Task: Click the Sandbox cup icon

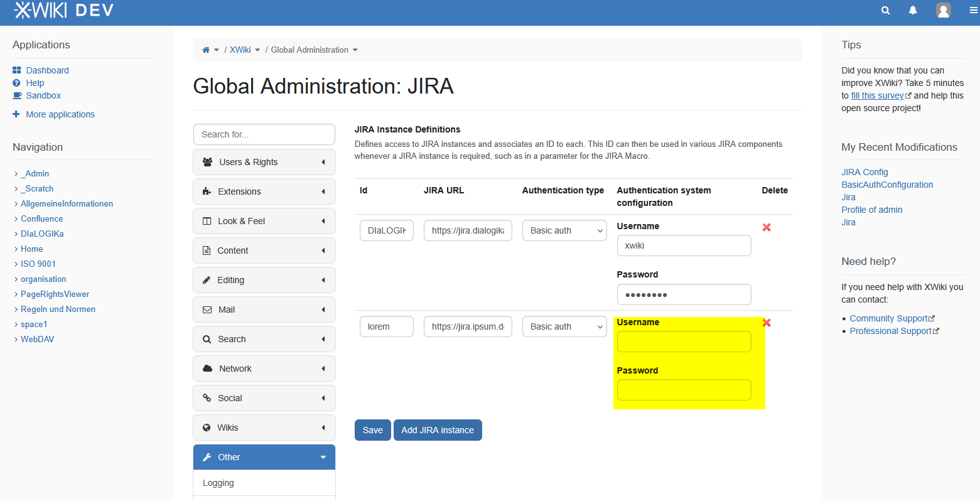Action: tap(17, 95)
